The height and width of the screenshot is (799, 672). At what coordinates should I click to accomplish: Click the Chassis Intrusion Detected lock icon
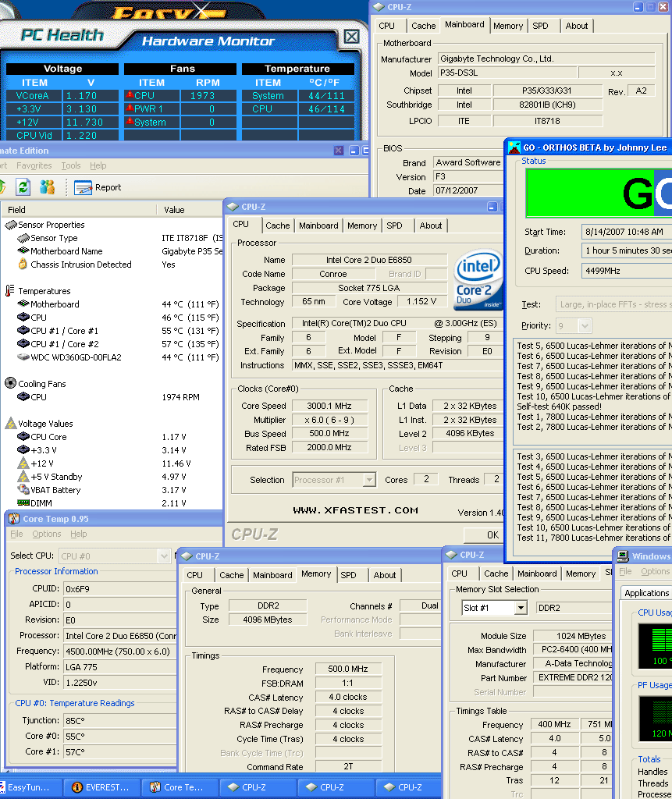point(23,264)
